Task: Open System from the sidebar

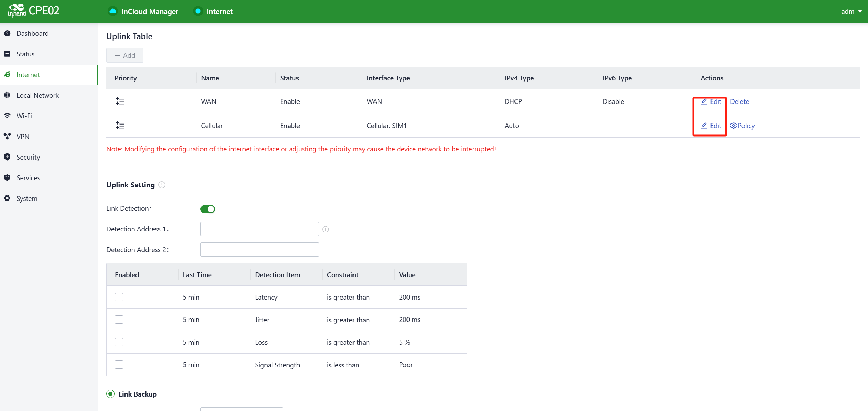Action: [x=27, y=198]
